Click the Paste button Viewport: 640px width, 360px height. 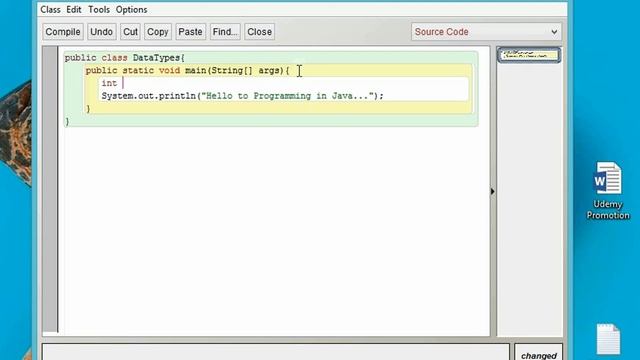[x=190, y=32]
